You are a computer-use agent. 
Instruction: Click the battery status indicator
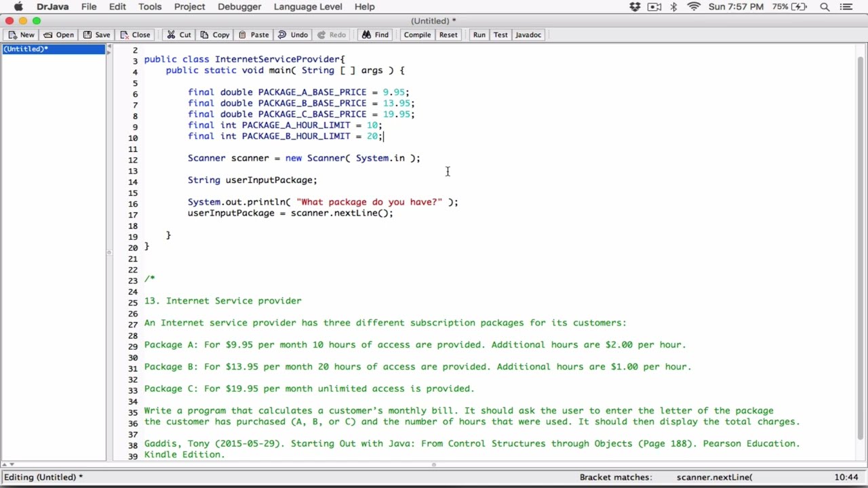(x=791, y=7)
